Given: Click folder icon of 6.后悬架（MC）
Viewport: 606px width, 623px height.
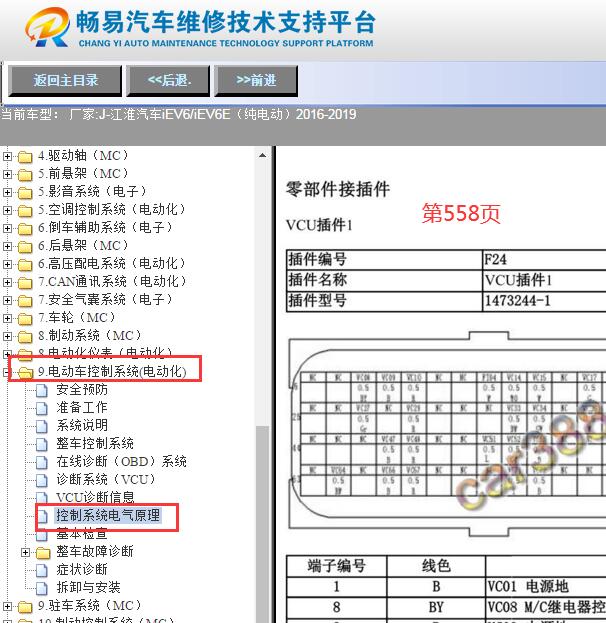Looking at the screenshot, I should tap(25, 247).
